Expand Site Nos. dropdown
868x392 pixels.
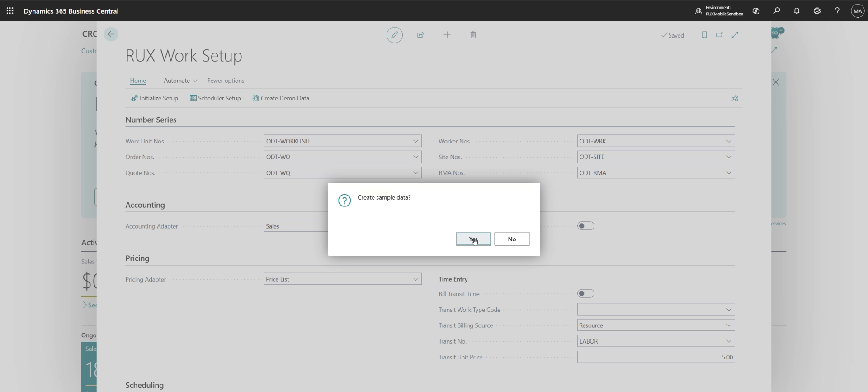729,157
